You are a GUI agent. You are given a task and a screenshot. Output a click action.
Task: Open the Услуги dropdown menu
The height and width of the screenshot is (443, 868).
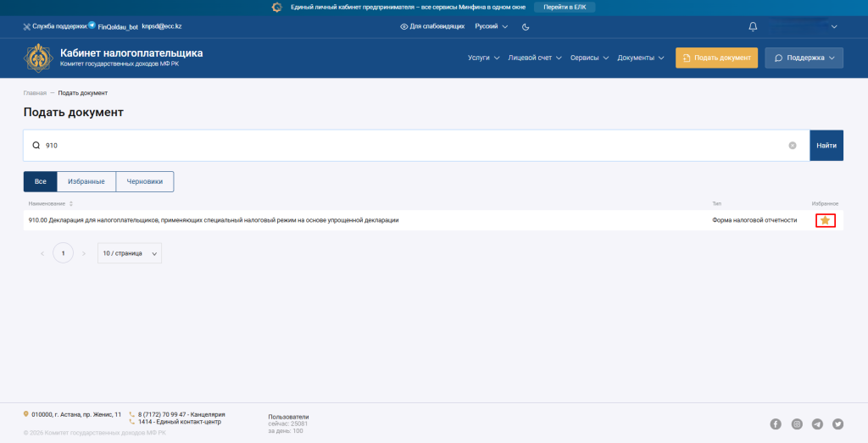pos(483,58)
